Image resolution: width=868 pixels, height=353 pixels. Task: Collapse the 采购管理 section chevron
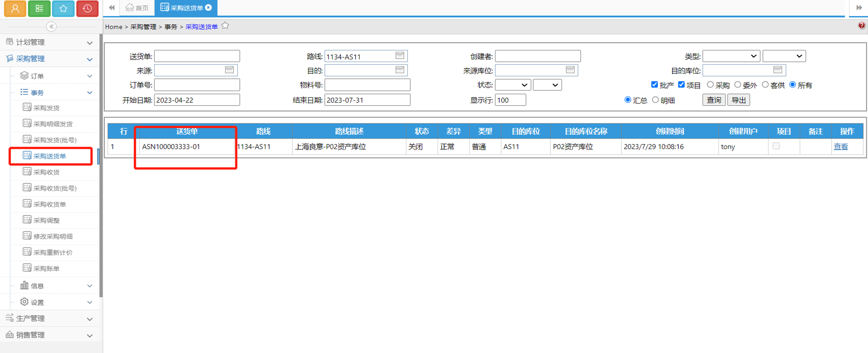pyautogui.click(x=90, y=60)
